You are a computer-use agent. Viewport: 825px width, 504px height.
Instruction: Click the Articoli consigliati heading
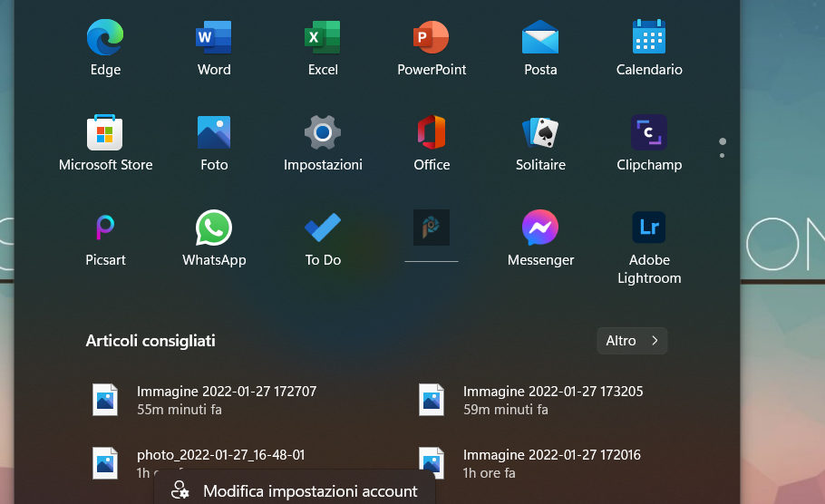click(x=150, y=341)
